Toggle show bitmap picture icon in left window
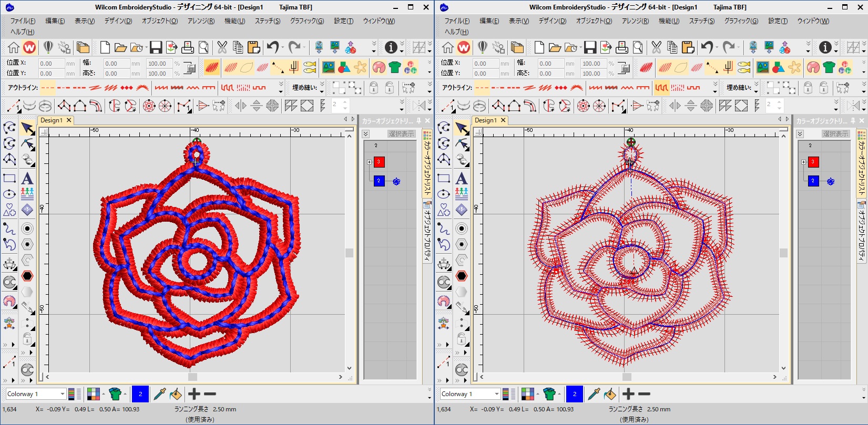 tap(329, 67)
